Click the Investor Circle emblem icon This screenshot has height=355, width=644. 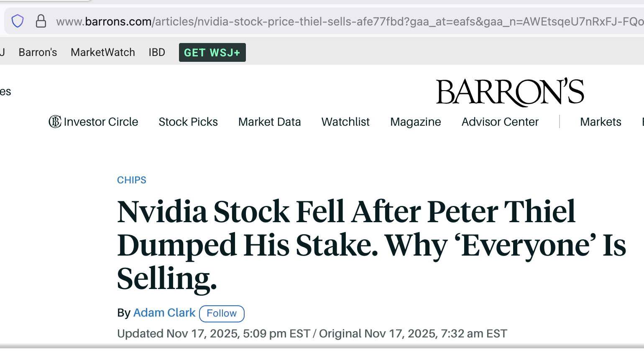coord(55,122)
